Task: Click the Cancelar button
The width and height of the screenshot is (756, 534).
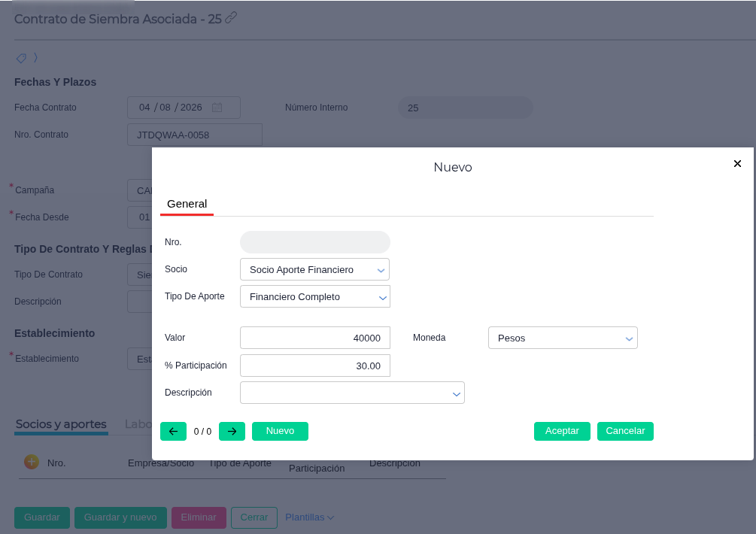Action: 625,432
